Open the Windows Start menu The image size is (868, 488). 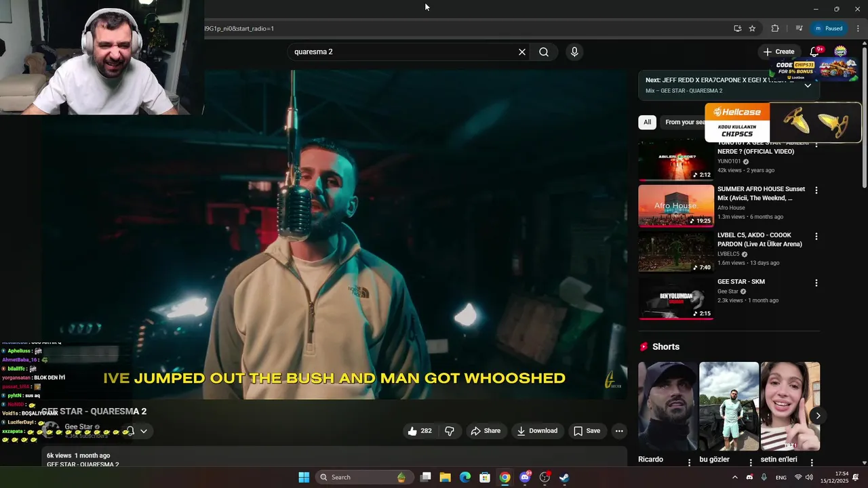(304, 477)
